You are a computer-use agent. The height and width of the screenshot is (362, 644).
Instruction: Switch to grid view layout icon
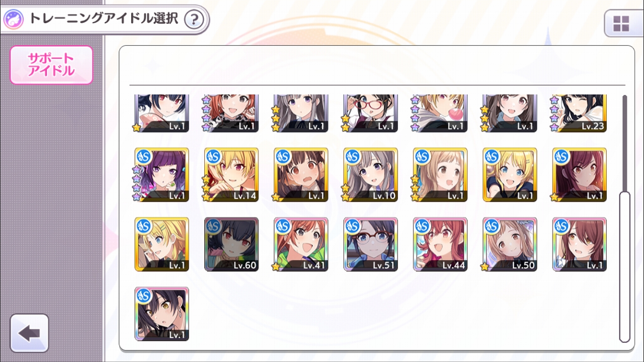point(621,24)
